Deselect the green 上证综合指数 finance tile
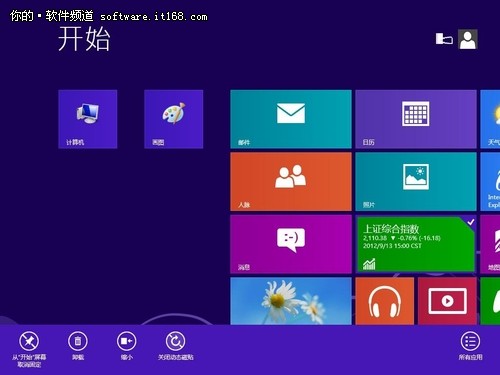Image resolution: width=500 pixels, height=375 pixels. 416,244
